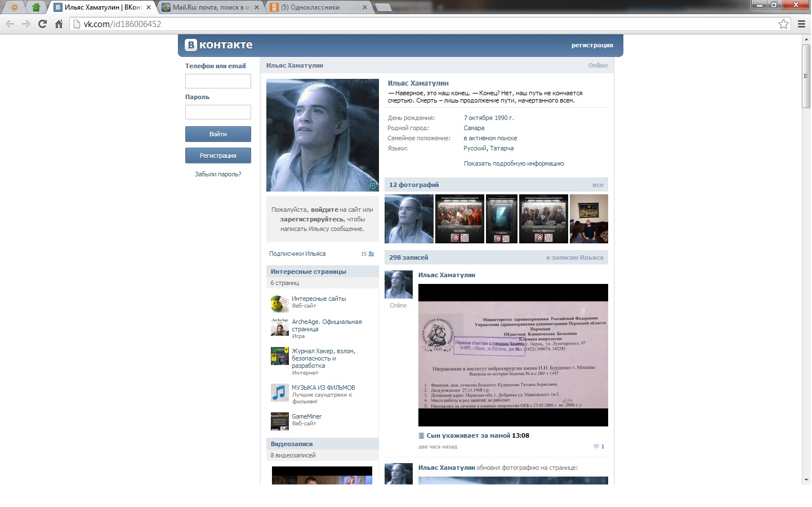The image size is (812, 507).
Task: Click the Регистрация button
Action: [218, 155]
